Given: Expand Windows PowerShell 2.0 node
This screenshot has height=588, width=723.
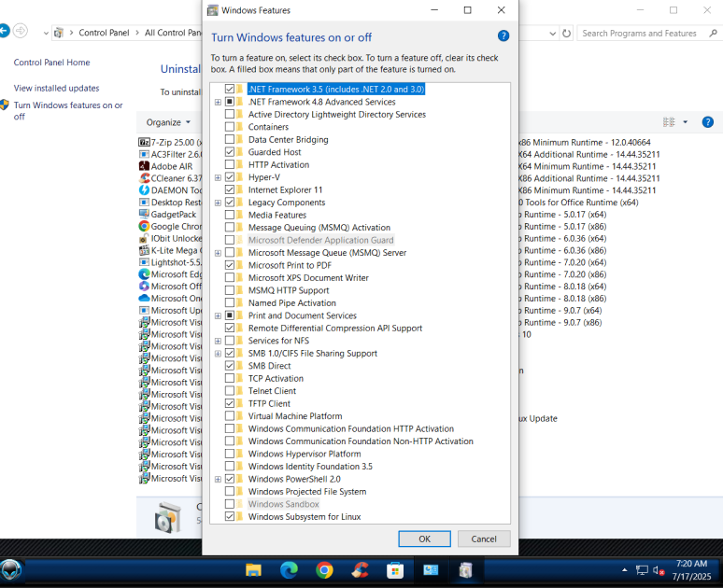Looking at the screenshot, I should 218,479.
